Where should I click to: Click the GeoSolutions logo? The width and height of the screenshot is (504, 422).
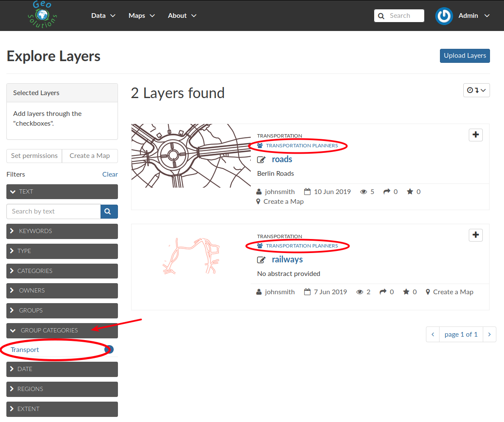(x=42, y=14)
